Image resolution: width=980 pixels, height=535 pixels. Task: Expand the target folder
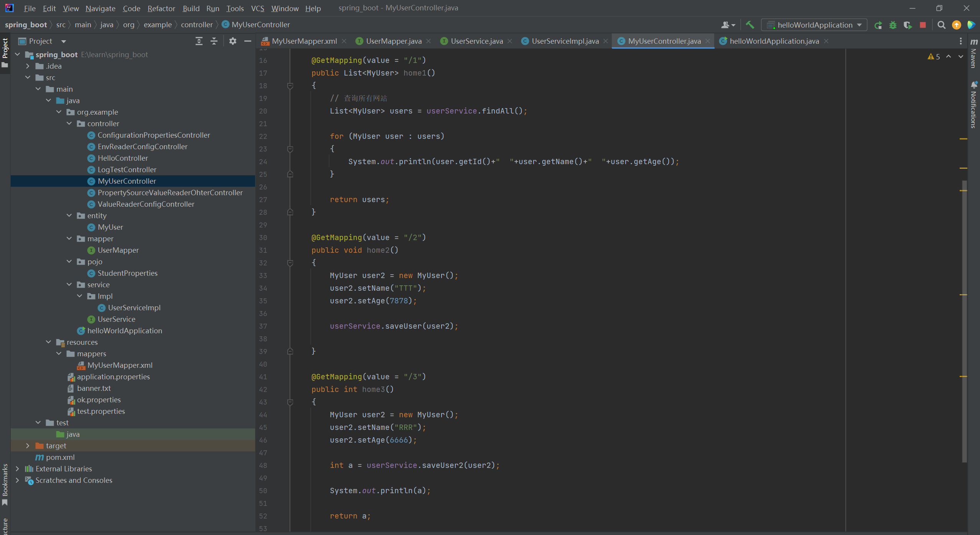(28, 446)
